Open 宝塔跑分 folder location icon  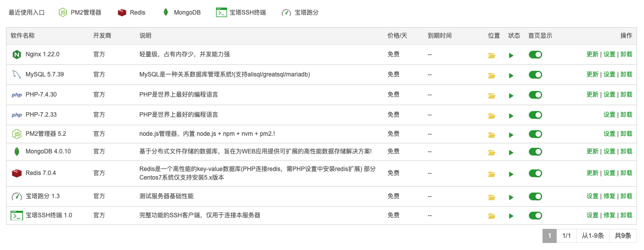[492, 197]
